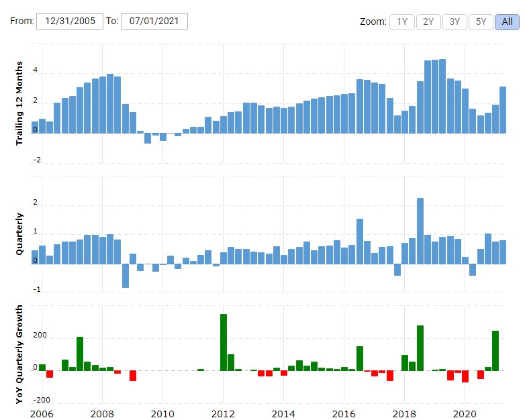Image resolution: width=525 pixels, height=420 pixels.
Task: Click the 2010 x-axis label
Action: click(x=162, y=414)
